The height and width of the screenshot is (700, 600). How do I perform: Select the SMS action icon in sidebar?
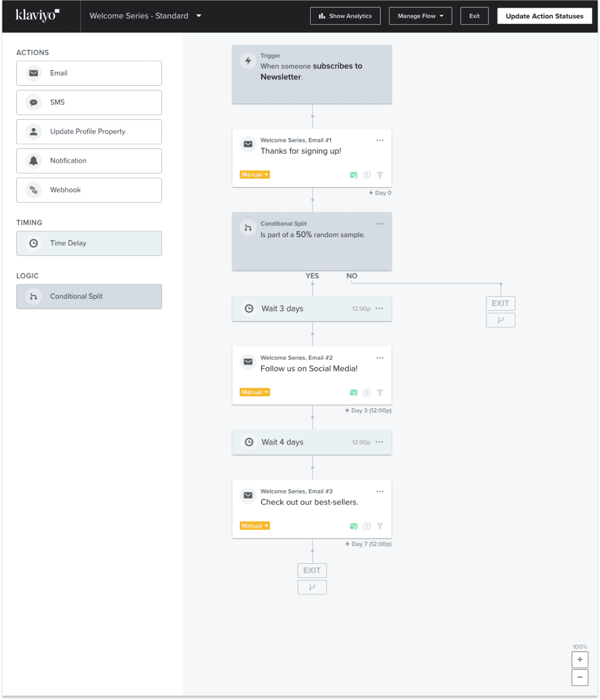[x=33, y=102]
